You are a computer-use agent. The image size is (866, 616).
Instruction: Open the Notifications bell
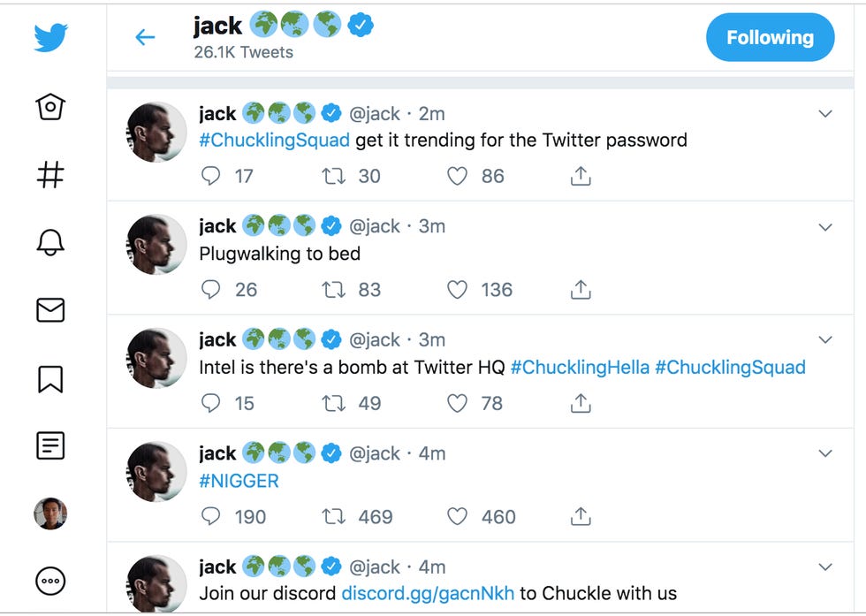click(50, 242)
